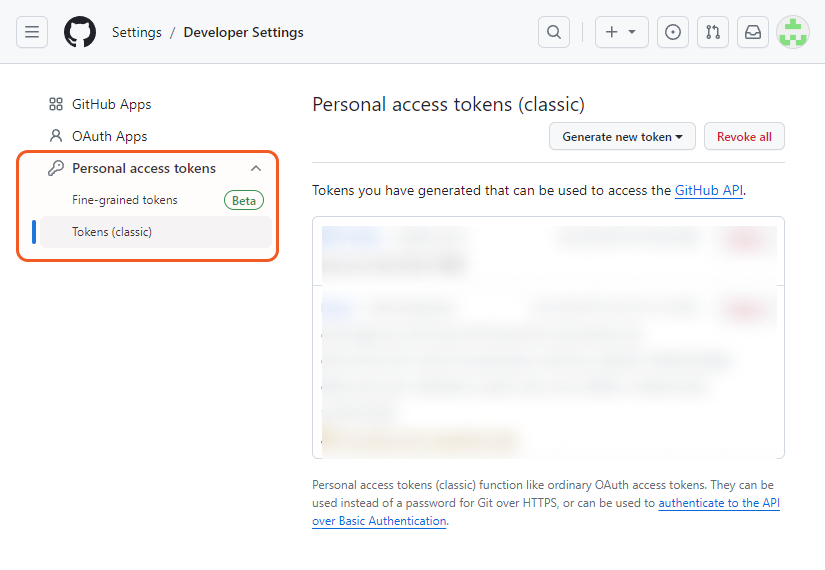Follow the GitHub API link
The width and height of the screenshot is (825, 570).
[x=708, y=190]
